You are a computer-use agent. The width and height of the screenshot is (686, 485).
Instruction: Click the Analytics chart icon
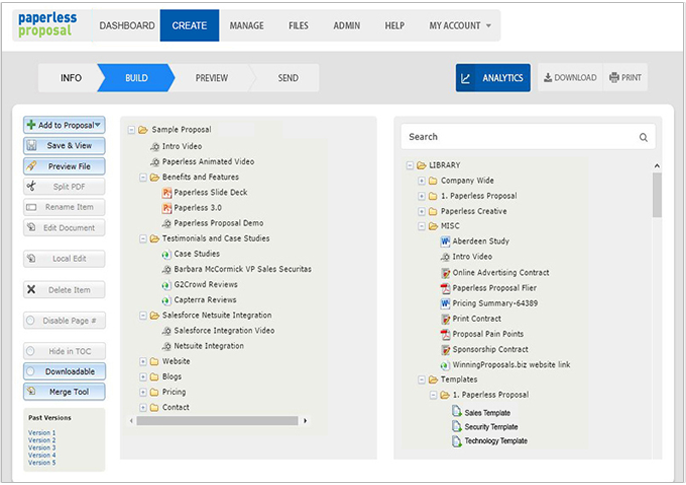pos(466,78)
